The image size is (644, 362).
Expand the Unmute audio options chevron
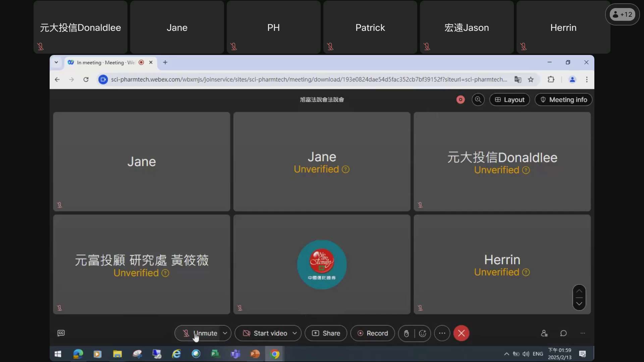pyautogui.click(x=225, y=334)
